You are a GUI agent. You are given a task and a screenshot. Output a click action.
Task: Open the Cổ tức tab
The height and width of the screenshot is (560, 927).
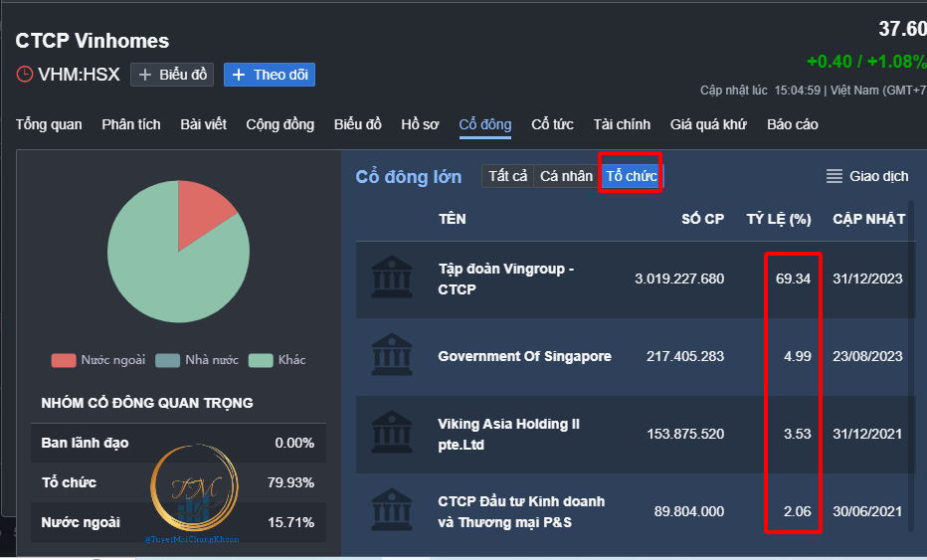tap(552, 124)
